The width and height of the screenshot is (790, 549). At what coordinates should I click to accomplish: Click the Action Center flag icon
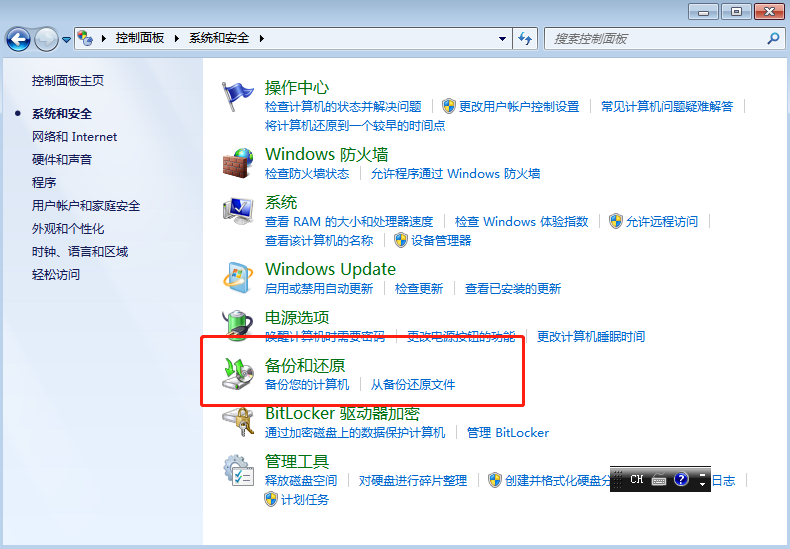point(238,98)
